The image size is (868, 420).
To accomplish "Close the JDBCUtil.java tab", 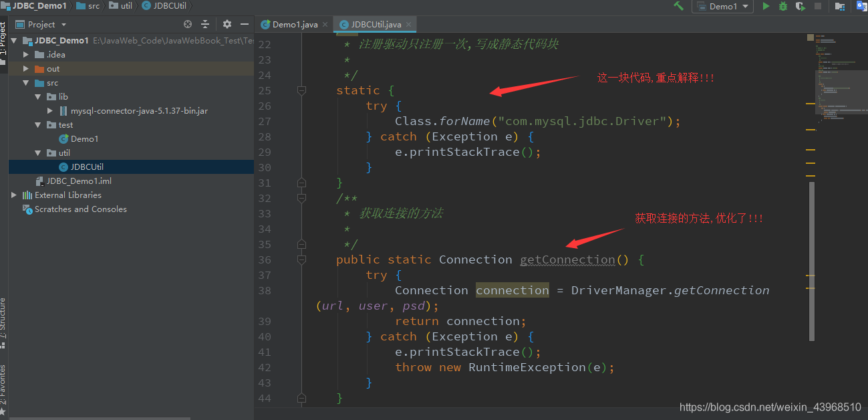I will click(408, 25).
